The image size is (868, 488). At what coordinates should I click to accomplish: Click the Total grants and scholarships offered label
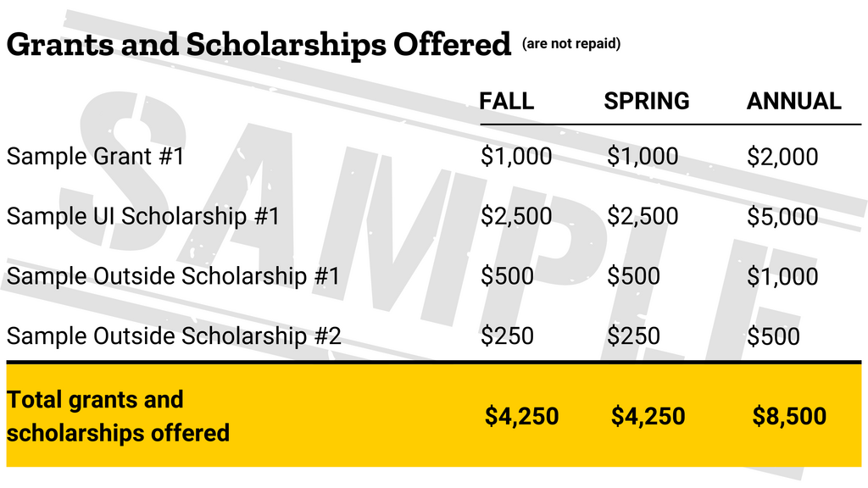pyautogui.click(x=118, y=416)
